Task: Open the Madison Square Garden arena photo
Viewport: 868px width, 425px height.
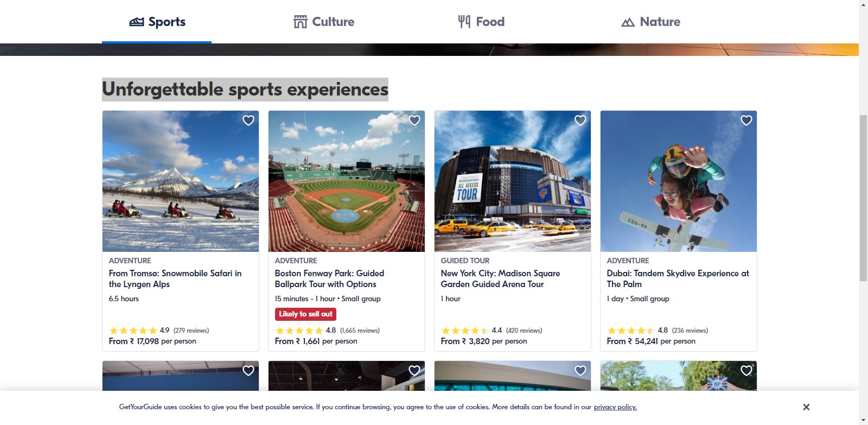Action: [513, 181]
